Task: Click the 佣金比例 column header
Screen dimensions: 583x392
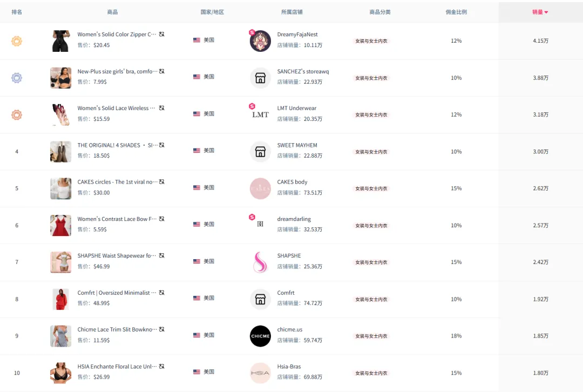Action: pyautogui.click(x=456, y=12)
